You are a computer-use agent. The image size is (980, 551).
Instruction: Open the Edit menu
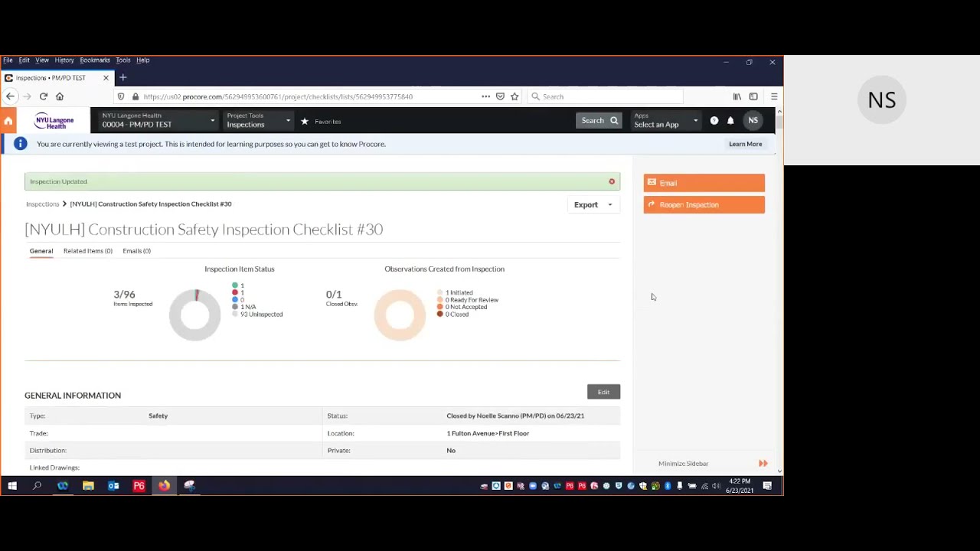point(24,60)
